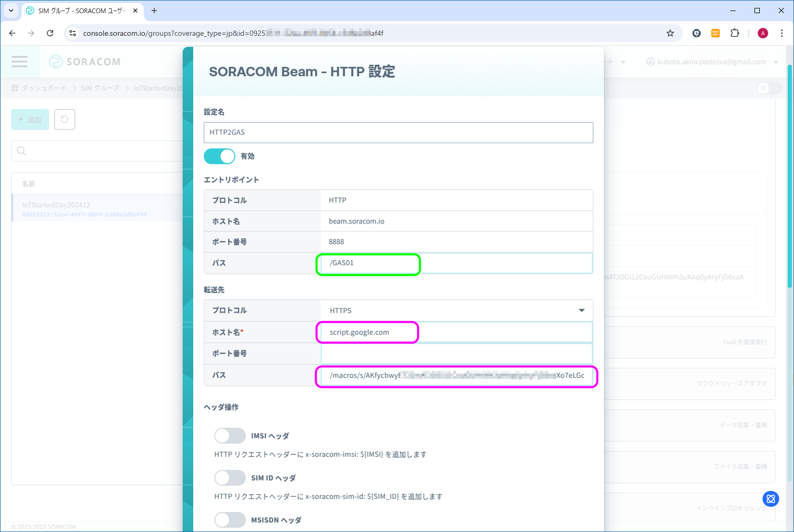
Task: Click the beam.soracom.io host name value
Action: (x=356, y=221)
